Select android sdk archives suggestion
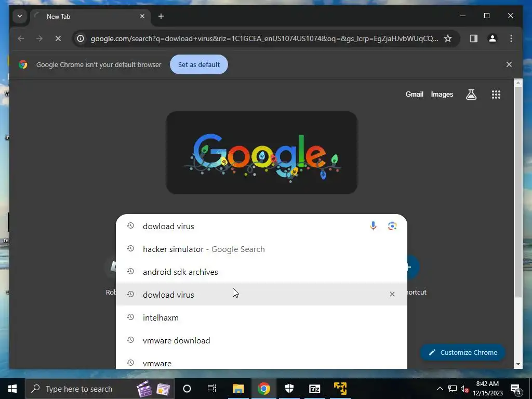 coord(262,272)
